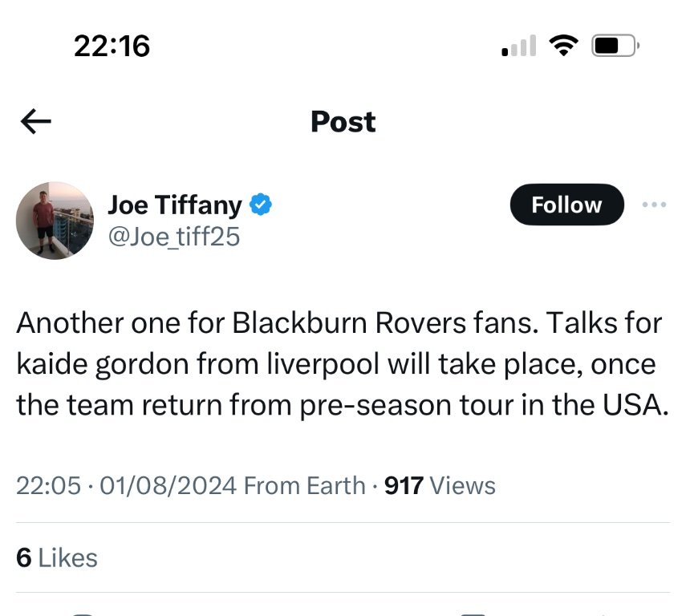This screenshot has width=686, height=616.
Task: Show the 6 Likes list
Action: coord(57,557)
